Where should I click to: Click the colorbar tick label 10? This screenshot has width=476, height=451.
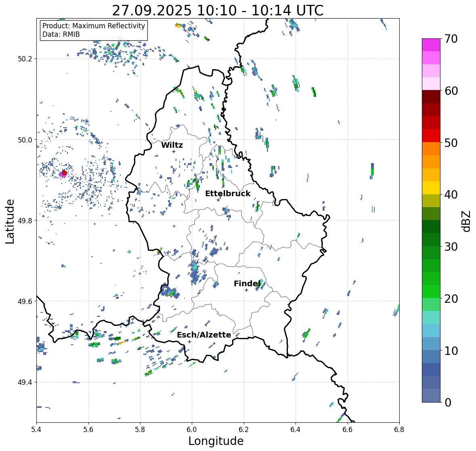click(451, 350)
